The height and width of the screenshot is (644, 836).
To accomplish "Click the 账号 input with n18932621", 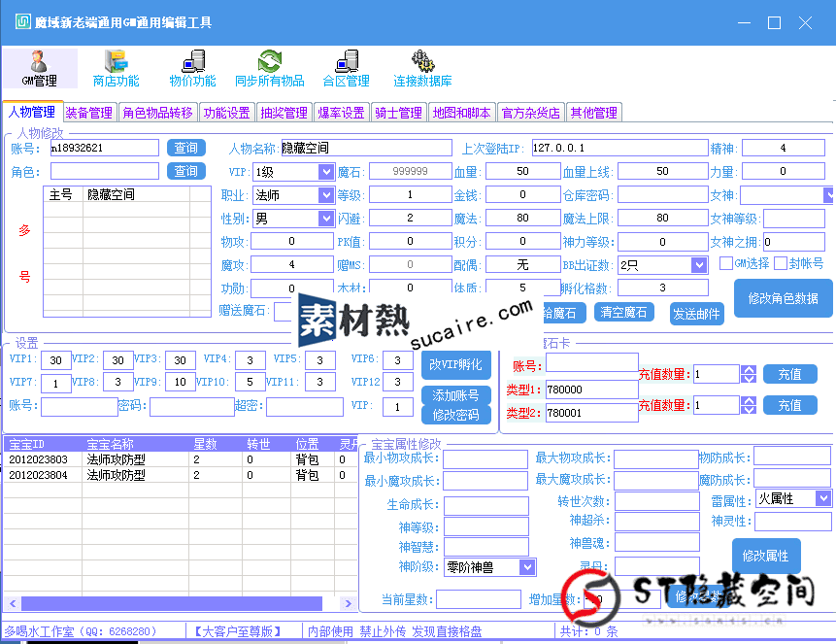I will point(105,148).
